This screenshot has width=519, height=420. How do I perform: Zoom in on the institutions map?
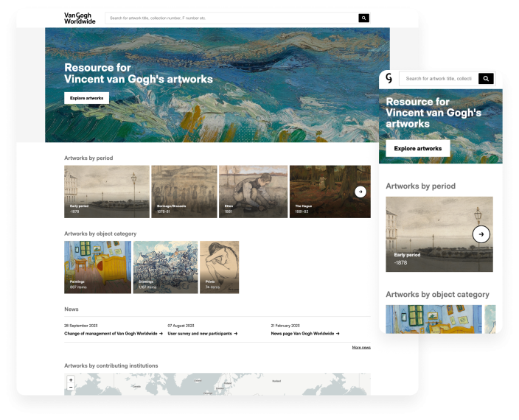(71, 380)
